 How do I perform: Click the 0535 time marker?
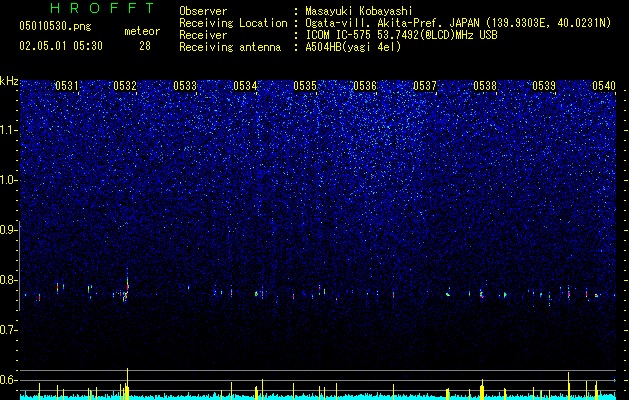click(305, 86)
